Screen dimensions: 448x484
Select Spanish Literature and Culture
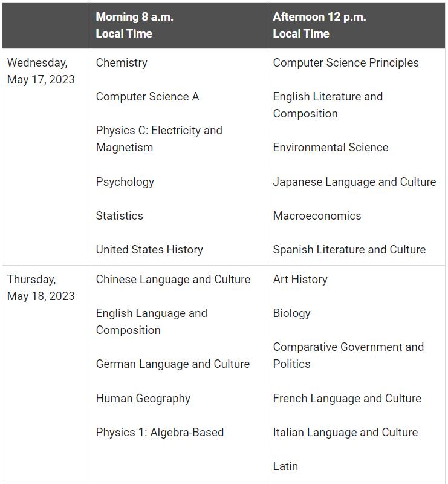[349, 250]
